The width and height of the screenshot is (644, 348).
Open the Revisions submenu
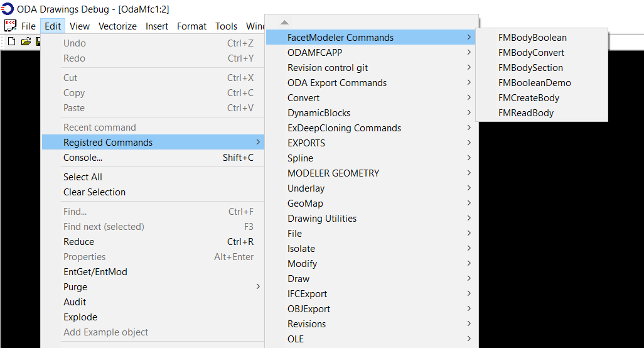(370, 324)
